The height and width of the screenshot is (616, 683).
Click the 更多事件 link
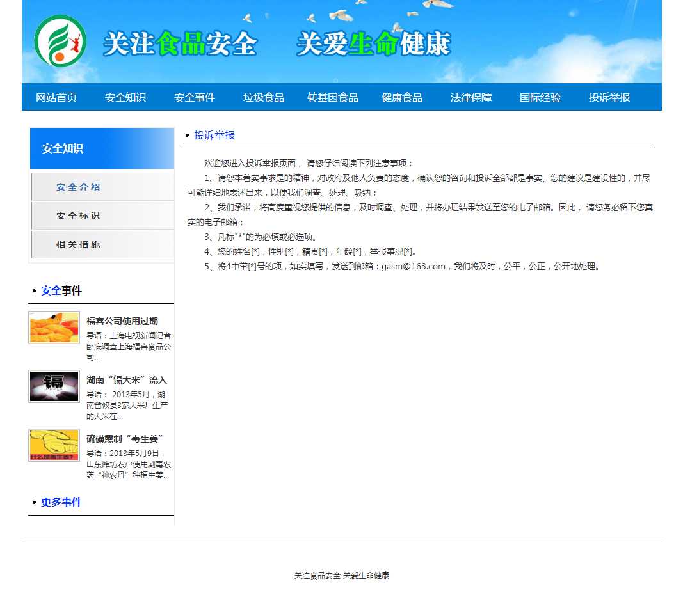coord(61,502)
